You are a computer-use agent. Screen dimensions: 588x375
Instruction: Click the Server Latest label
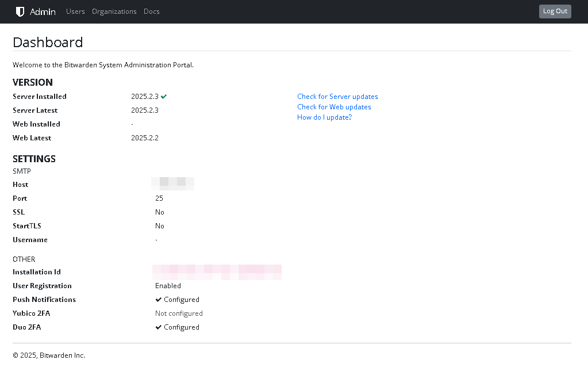pos(35,110)
